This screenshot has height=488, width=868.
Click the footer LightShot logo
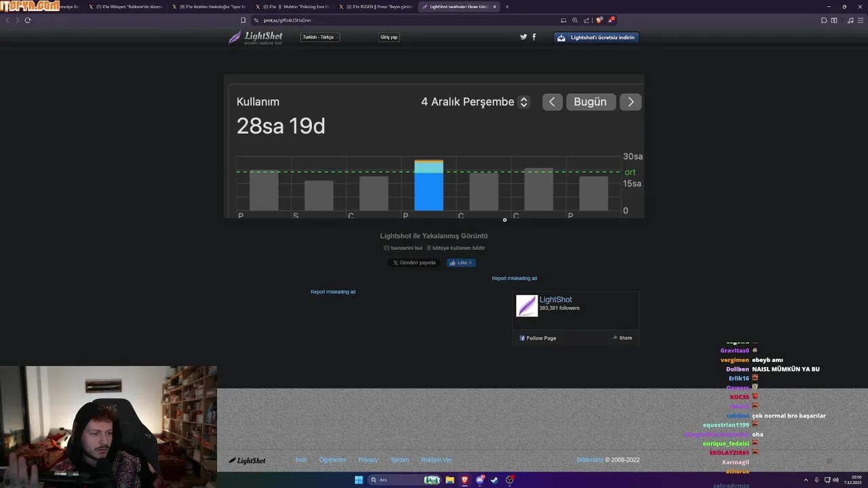pos(247,460)
